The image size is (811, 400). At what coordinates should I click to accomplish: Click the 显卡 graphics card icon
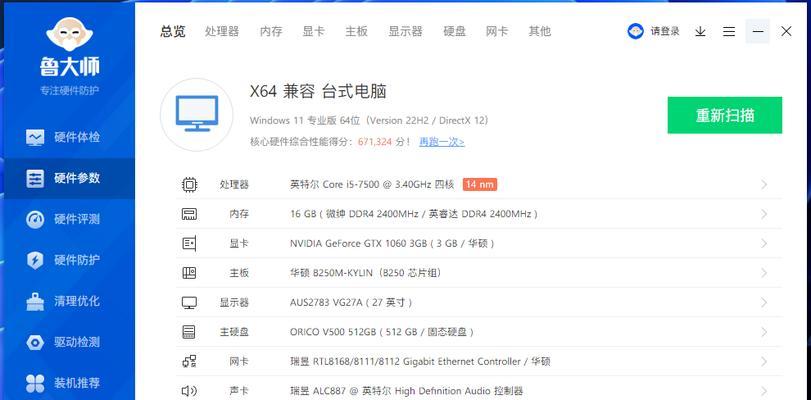(x=189, y=244)
